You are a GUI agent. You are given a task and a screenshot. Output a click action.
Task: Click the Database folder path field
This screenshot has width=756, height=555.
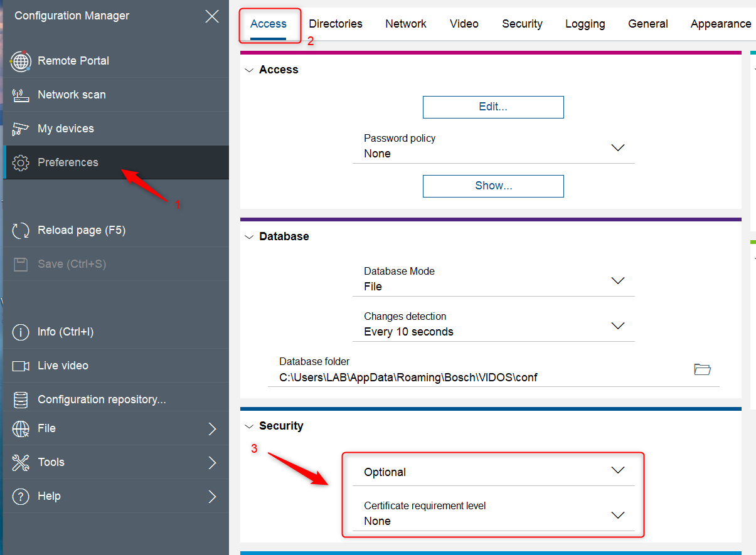477,378
